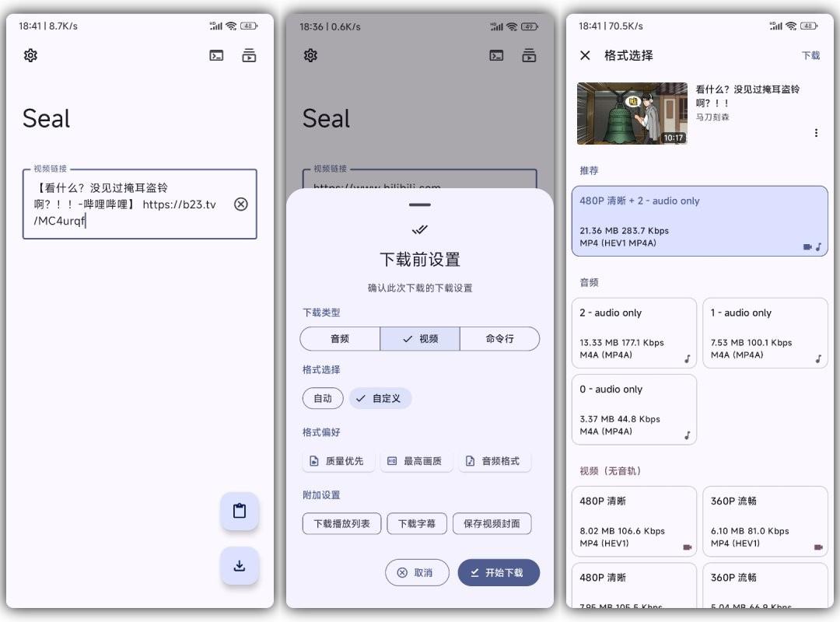Open the three-dot menu beside the video title

(x=816, y=133)
